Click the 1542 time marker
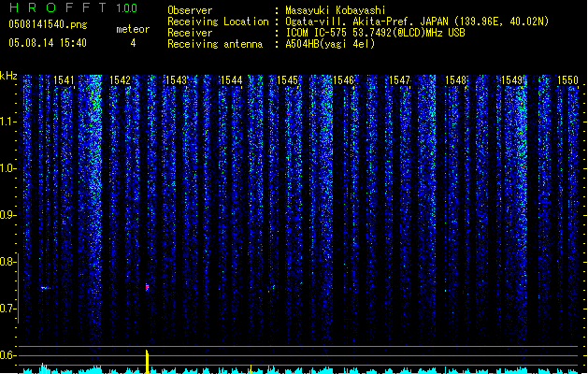 120,80
